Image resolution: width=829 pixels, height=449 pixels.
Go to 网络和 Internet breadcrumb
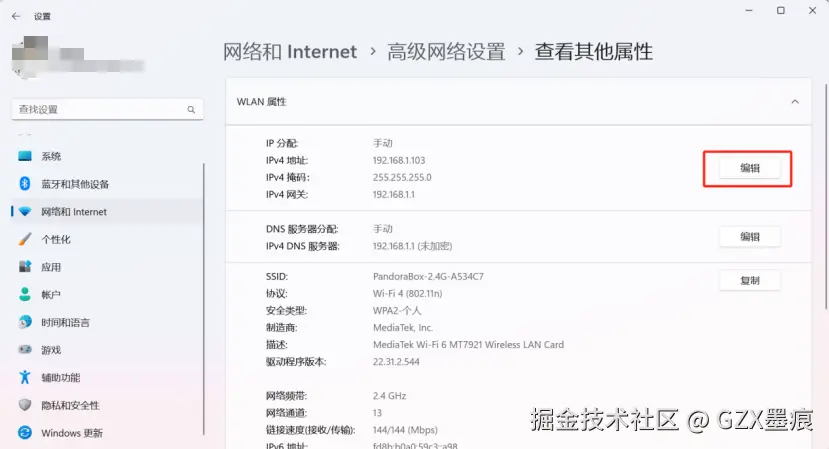click(x=290, y=51)
